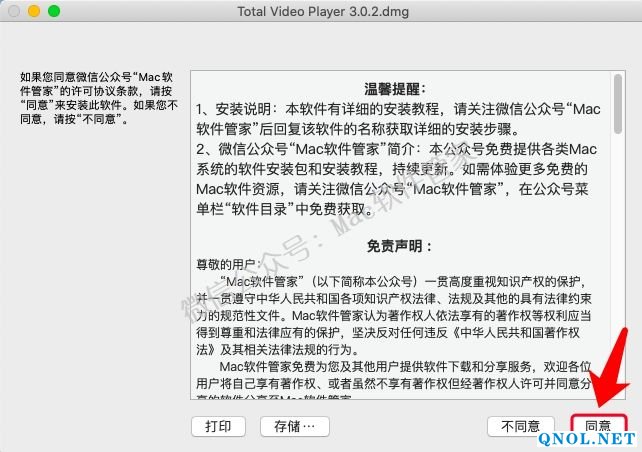Click the Total Video Player 3.0.2.dmg title

tap(323, 11)
